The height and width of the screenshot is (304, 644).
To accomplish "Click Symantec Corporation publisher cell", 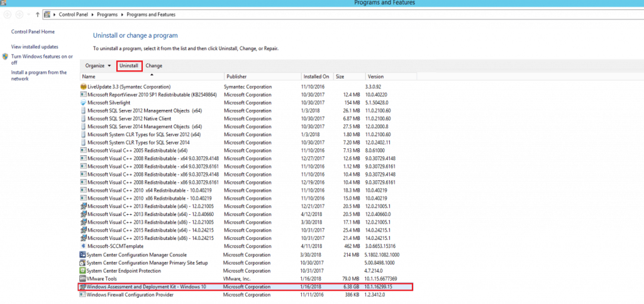I will click(248, 87).
